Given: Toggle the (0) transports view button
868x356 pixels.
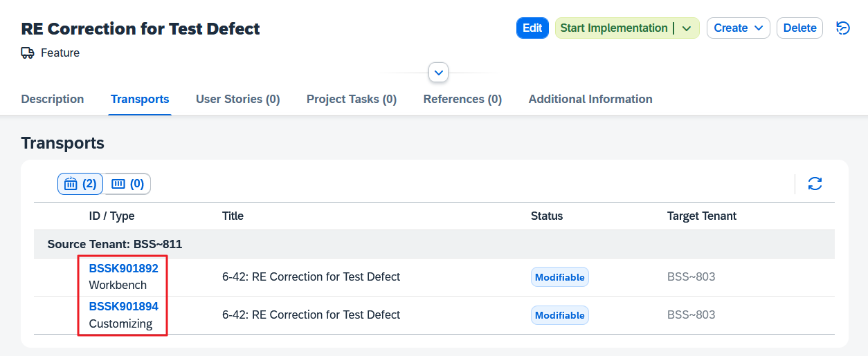Looking at the screenshot, I should [x=127, y=184].
